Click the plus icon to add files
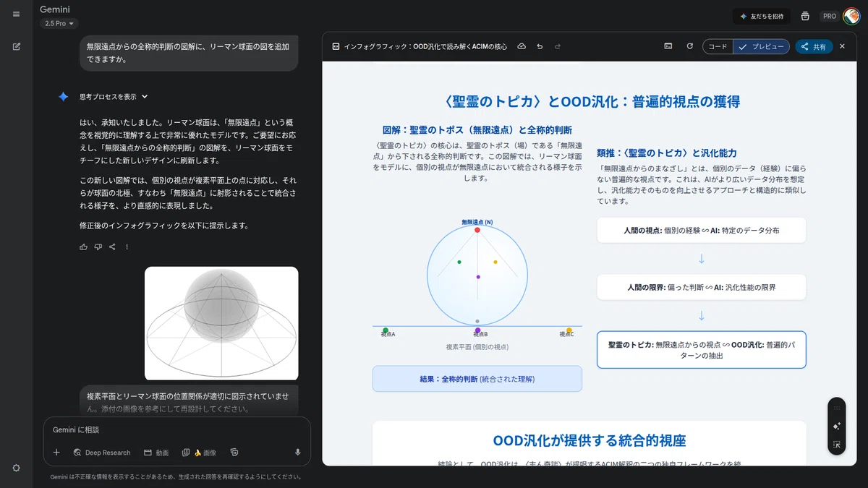The image size is (868, 488). pos(56,453)
